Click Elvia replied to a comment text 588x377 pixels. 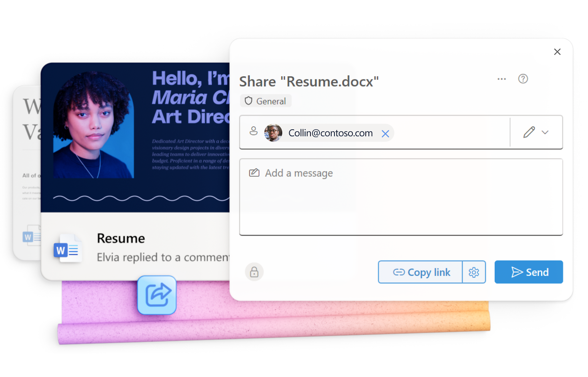click(163, 257)
